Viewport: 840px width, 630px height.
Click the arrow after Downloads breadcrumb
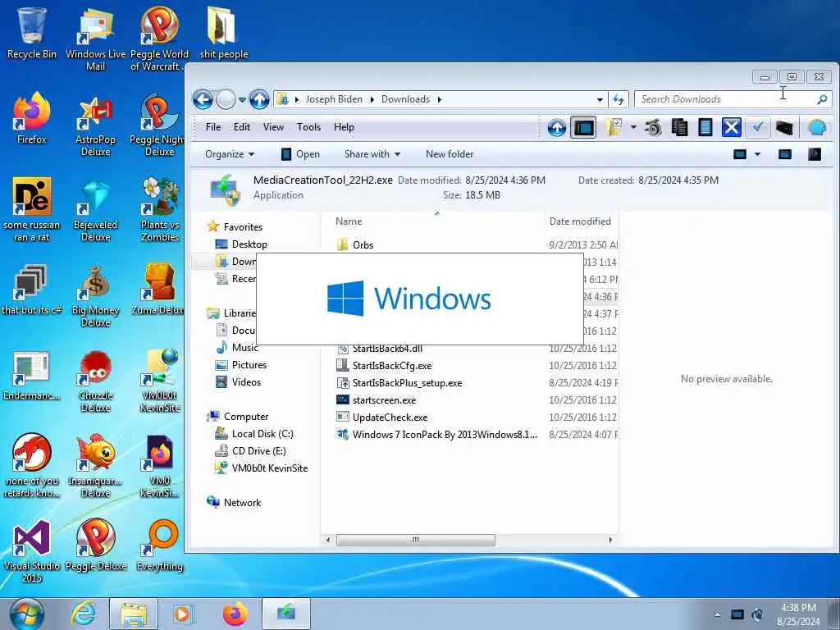point(440,99)
